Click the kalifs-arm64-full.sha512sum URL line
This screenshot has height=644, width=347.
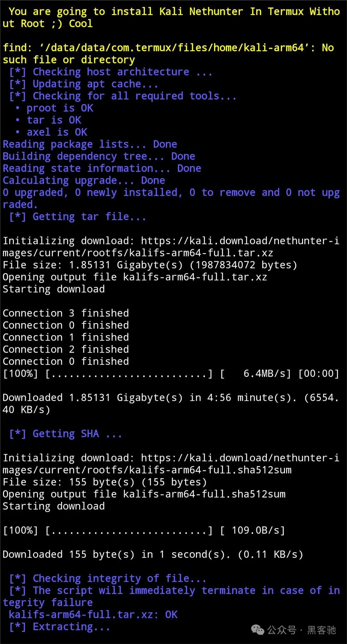[x=171, y=464]
